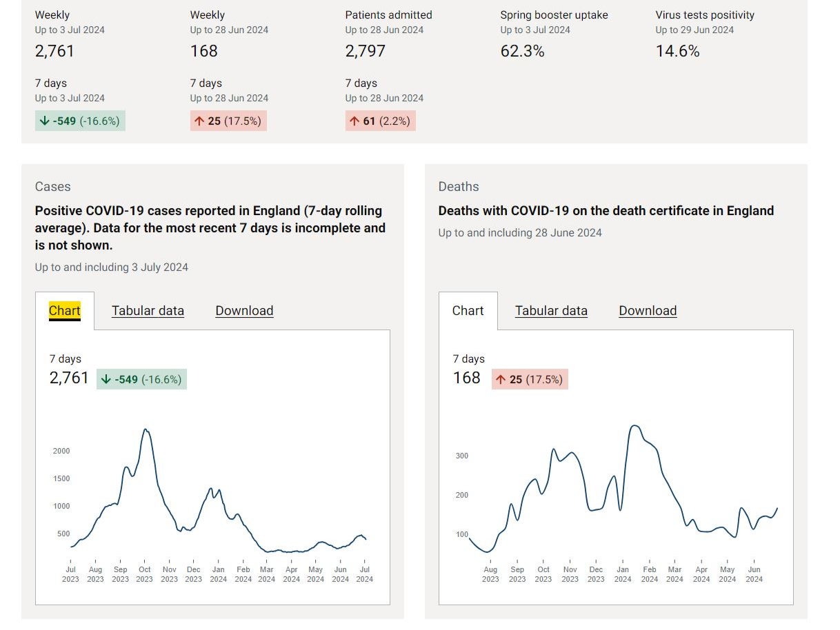Open the Download tab in the Deaths card
840x630 pixels.
coord(648,311)
